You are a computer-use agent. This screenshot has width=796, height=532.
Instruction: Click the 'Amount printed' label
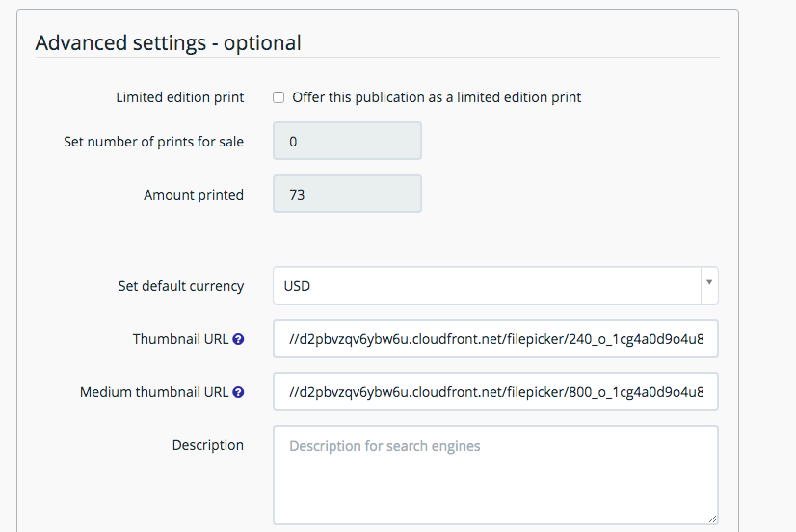tap(194, 195)
